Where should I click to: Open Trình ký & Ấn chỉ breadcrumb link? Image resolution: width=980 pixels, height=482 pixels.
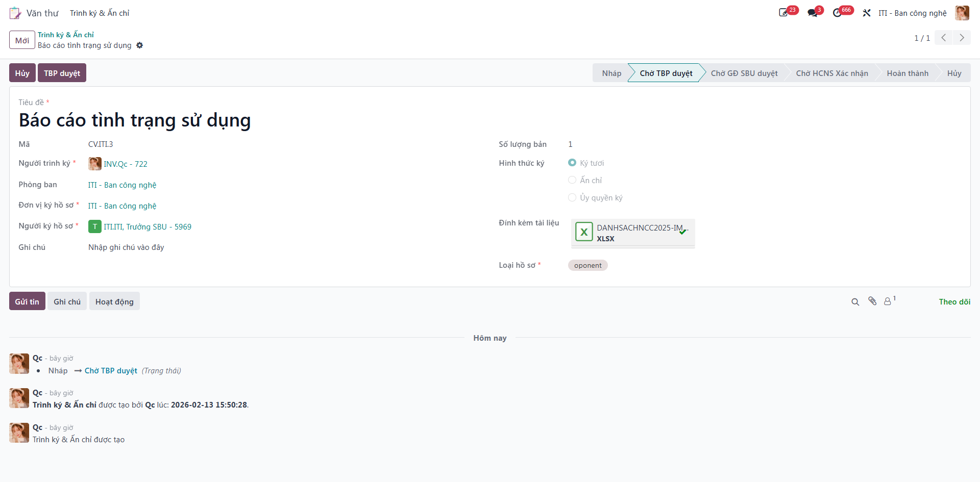[x=66, y=35]
